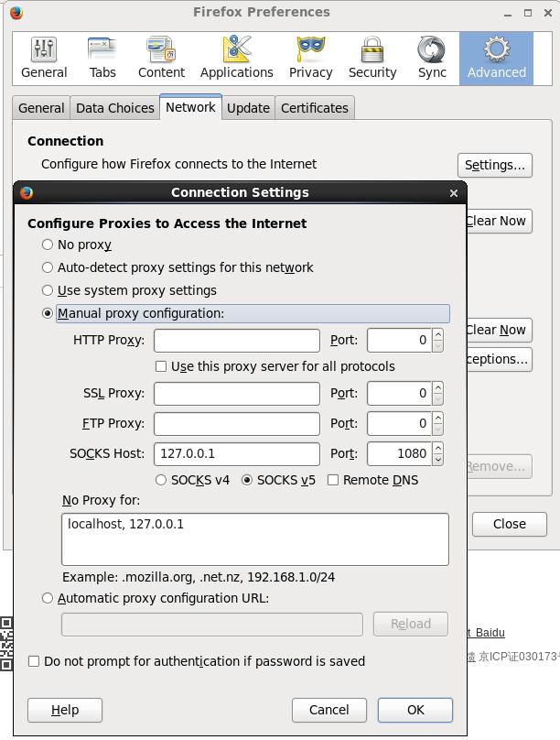
Task: Minimize the Firefox Preferences window
Action: [508, 13]
